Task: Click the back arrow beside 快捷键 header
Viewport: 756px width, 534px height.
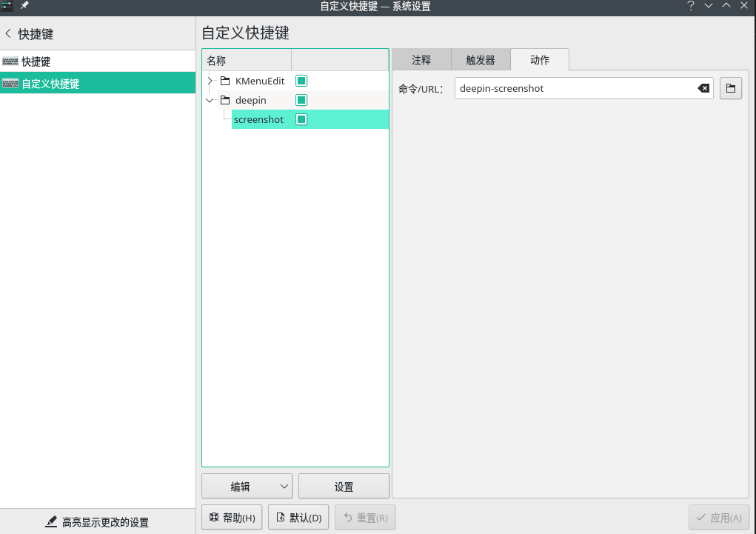Action: 8,34
